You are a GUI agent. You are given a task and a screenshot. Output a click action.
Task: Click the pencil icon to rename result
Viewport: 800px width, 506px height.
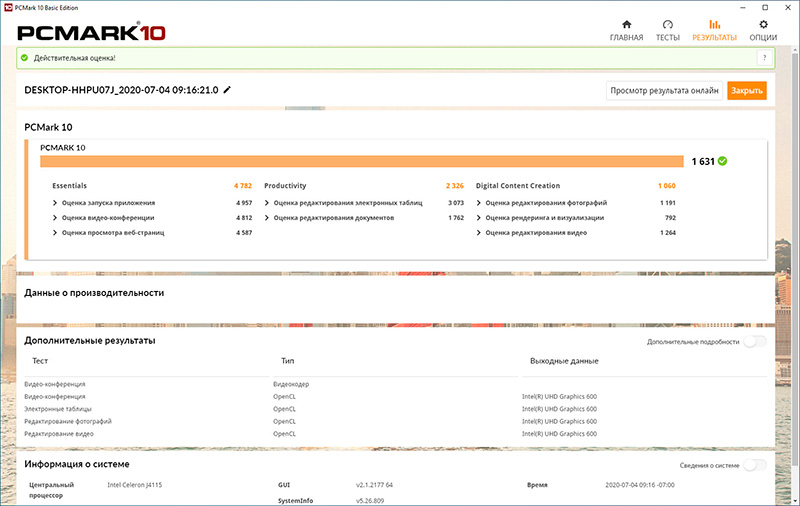click(x=227, y=90)
